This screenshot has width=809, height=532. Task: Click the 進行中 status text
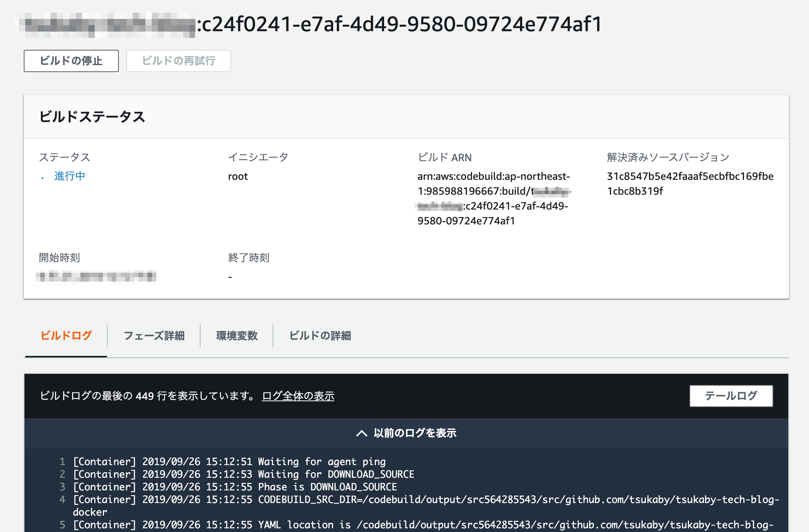pyautogui.click(x=70, y=176)
